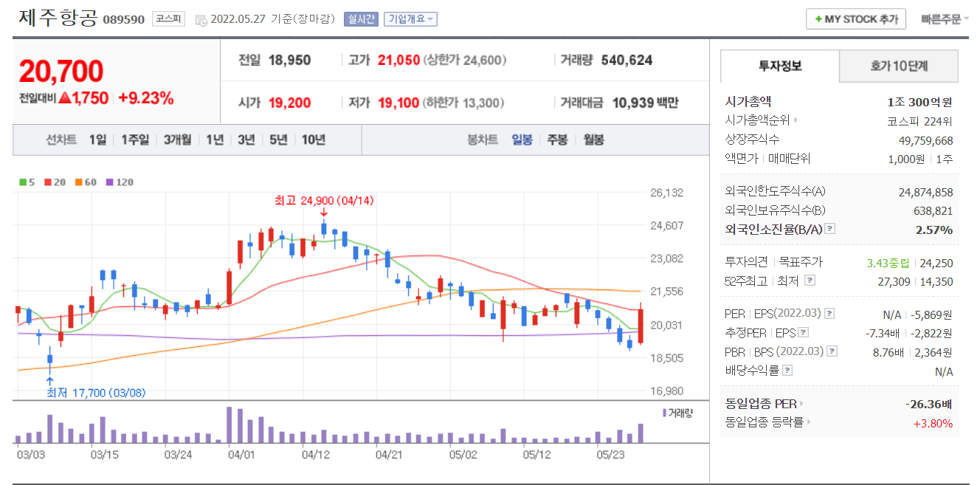Open help icon next to 배당수익률
This screenshot has width=980, height=485.
(x=787, y=371)
